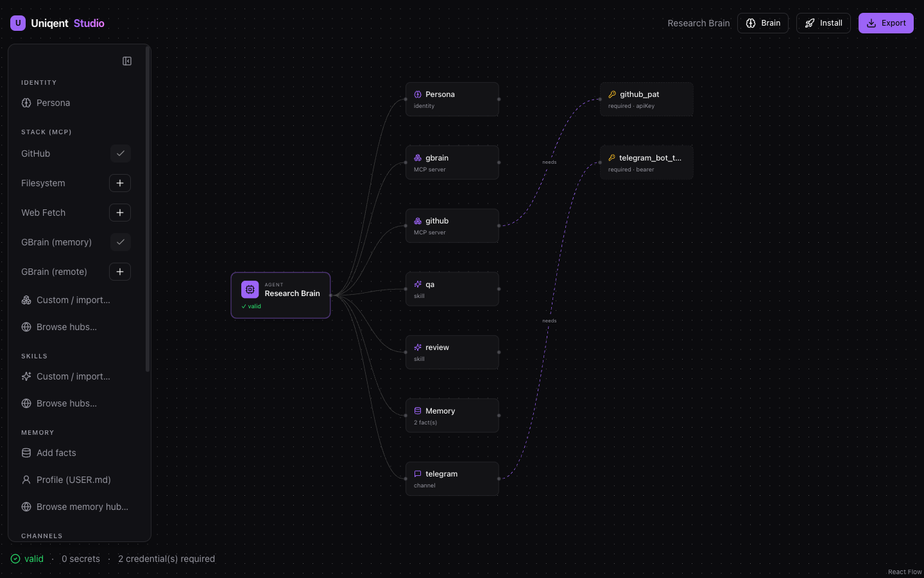Click the Export button
Screen dimensions: 924x578
click(x=886, y=23)
